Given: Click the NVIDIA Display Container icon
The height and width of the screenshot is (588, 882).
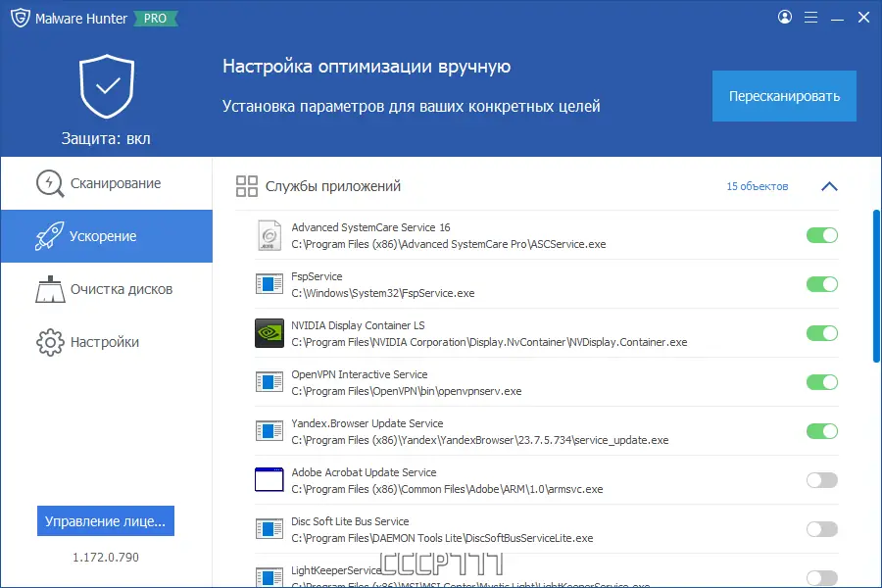Looking at the screenshot, I should (269, 333).
